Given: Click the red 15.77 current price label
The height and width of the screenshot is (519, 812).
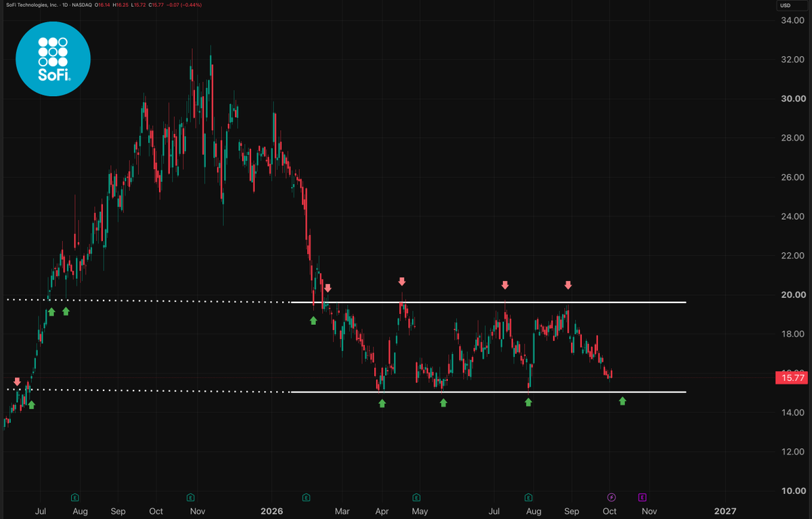Looking at the screenshot, I should pos(790,378).
